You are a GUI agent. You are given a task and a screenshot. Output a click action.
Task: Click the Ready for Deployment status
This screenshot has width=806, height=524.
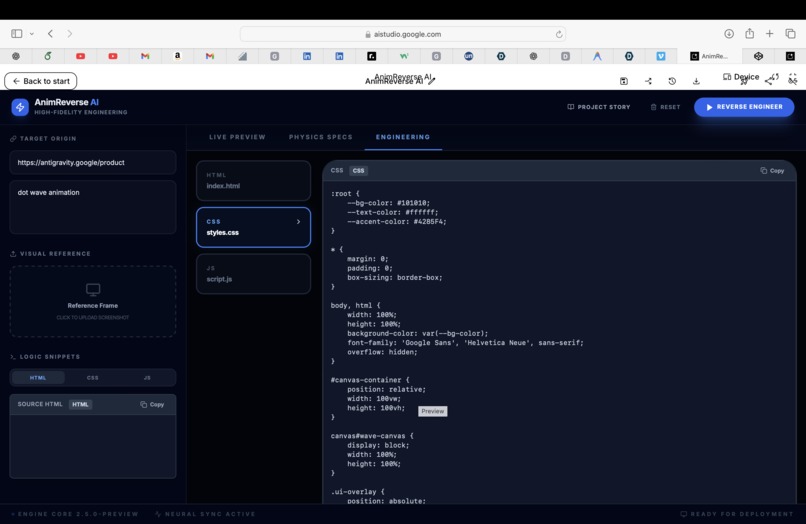coord(737,514)
